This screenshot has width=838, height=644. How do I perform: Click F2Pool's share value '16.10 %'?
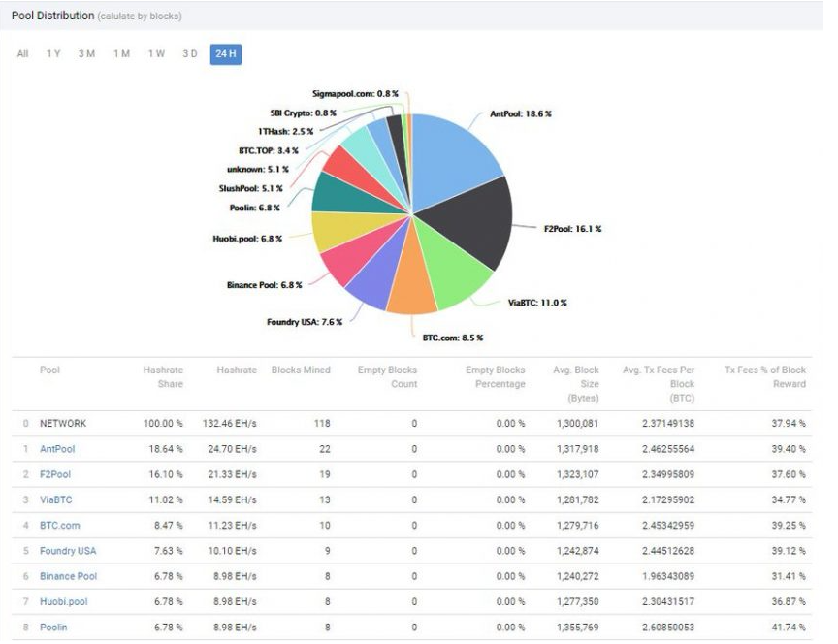pyautogui.click(x=166, y=474)
